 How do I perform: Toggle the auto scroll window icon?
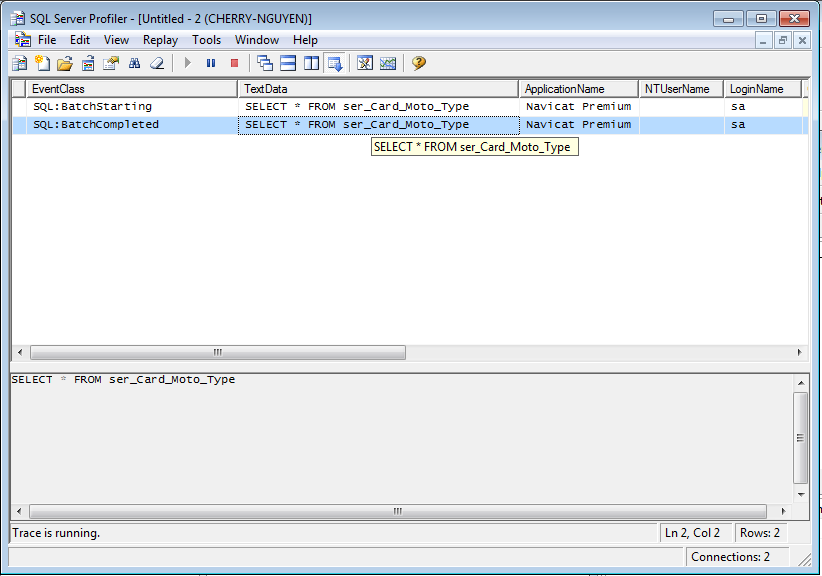[336, 63]
